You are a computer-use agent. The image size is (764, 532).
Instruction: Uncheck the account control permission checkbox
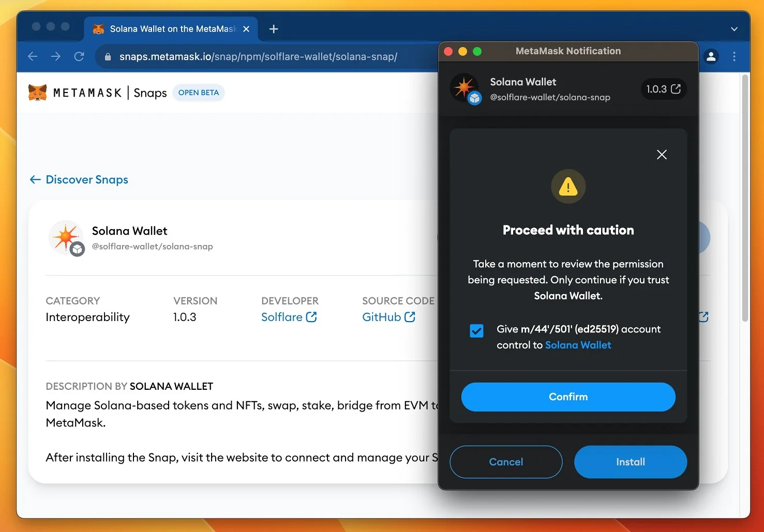pyautogui.click(x=476, y=330)
